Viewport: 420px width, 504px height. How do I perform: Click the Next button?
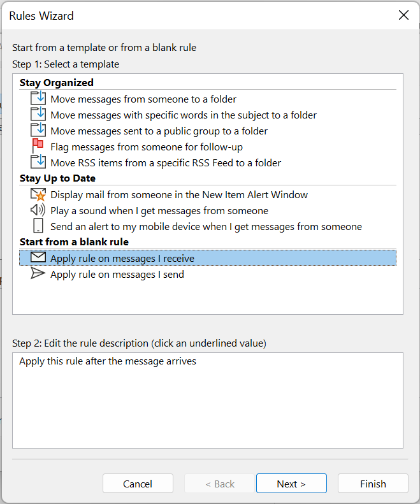[291, 484]
